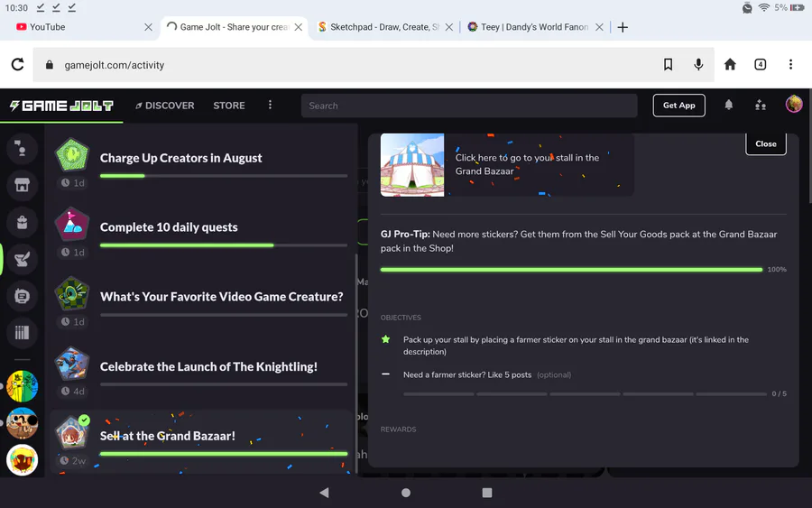Click the green Charge Up Creators quest badge
Screen dimensions: 812x508
[72, 154]
